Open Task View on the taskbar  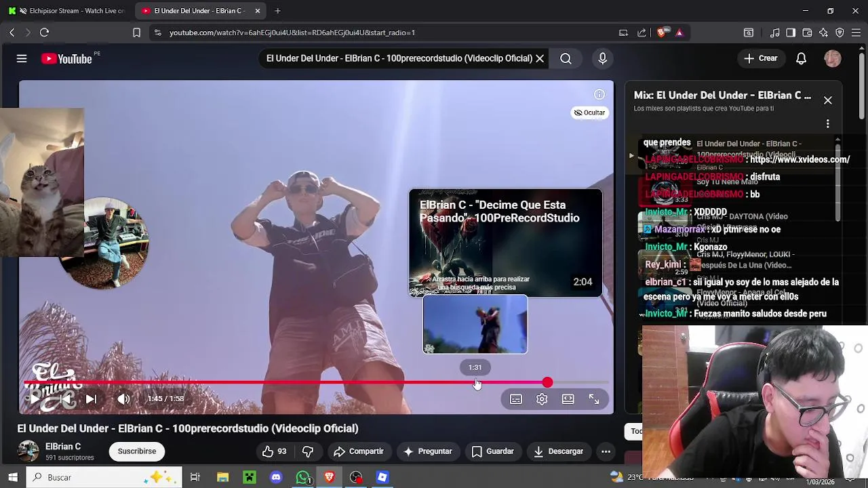(195, 477)
